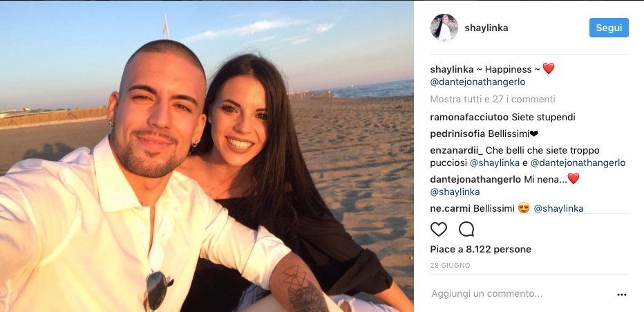Open the three-dot options menu
This screenshot has height=312, width=644.
click(622, 294)
